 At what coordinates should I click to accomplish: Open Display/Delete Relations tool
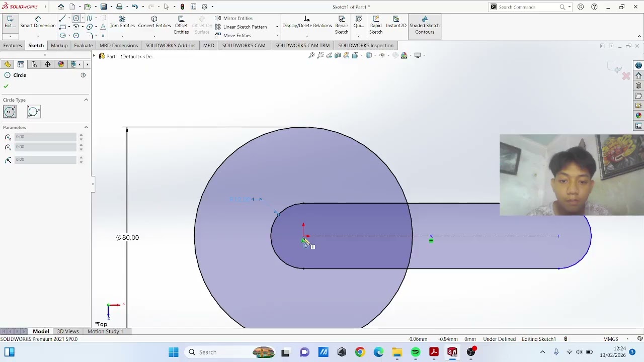pyautogui.click(x=307, y=22)
